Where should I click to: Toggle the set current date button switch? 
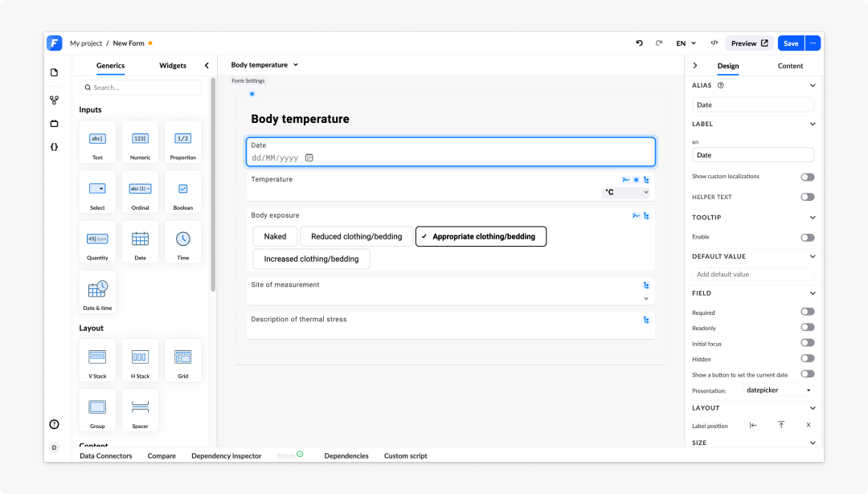(808, 374)
